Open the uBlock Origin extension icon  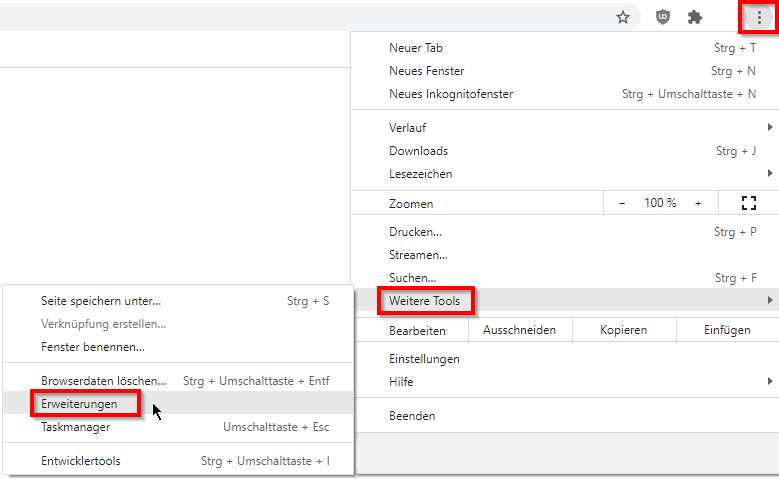click(662, 17)
